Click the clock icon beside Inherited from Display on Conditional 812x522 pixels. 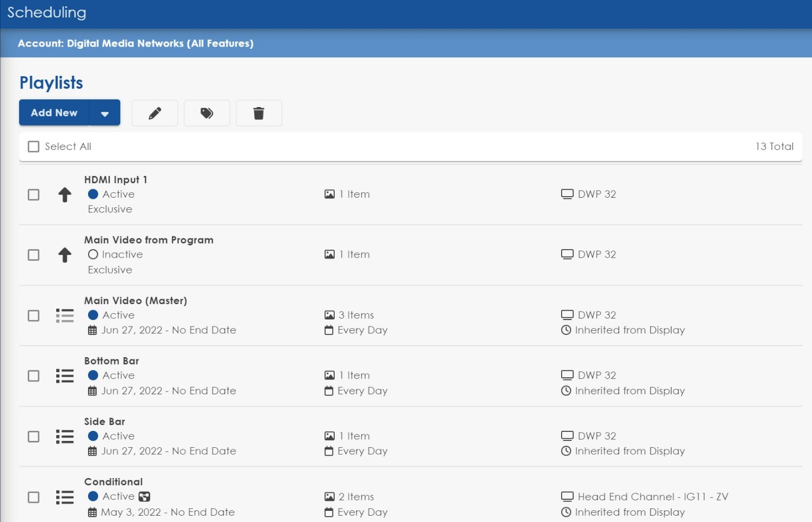(x=565, y=512)
